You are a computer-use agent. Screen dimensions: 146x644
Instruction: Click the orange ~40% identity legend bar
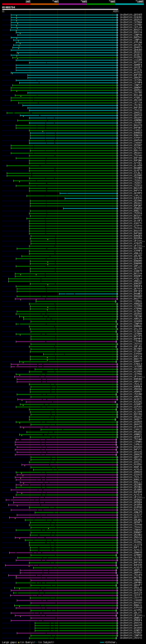pyautogui.click(x=45, y=4)
